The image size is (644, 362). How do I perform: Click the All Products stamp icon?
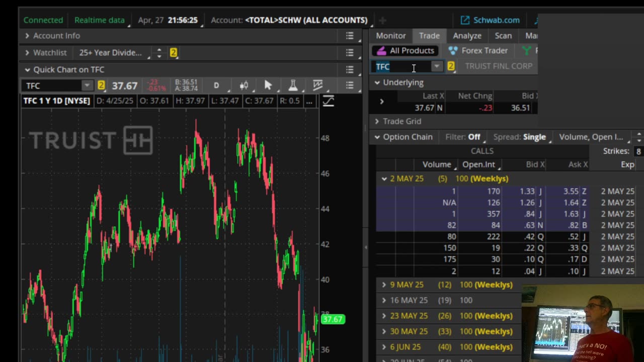click(x=381, y=51)
